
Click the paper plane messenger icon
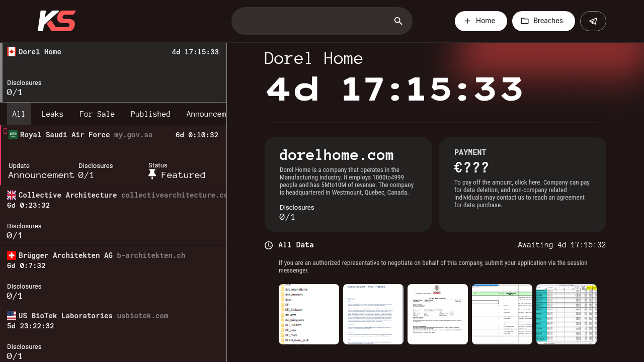click(x=593, y=21)
